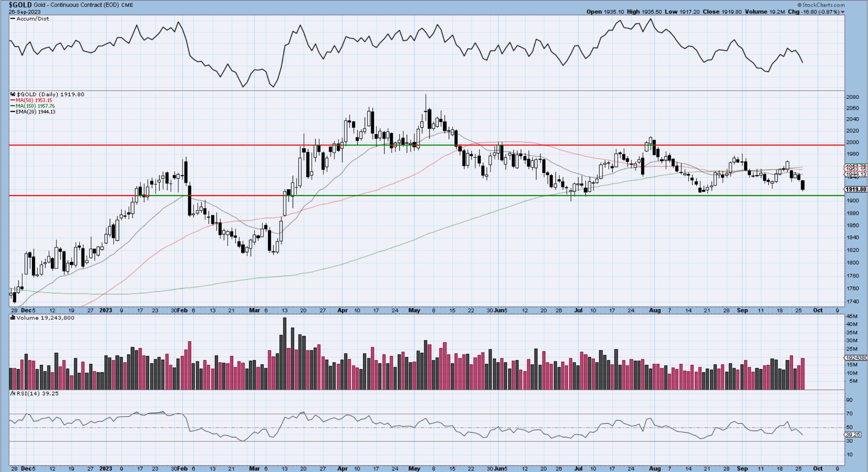Click the candlestick icon beside $GOLD (Daily)
Image resolution: width=868 pixels, height=472 pixels.
click(13, 94)
